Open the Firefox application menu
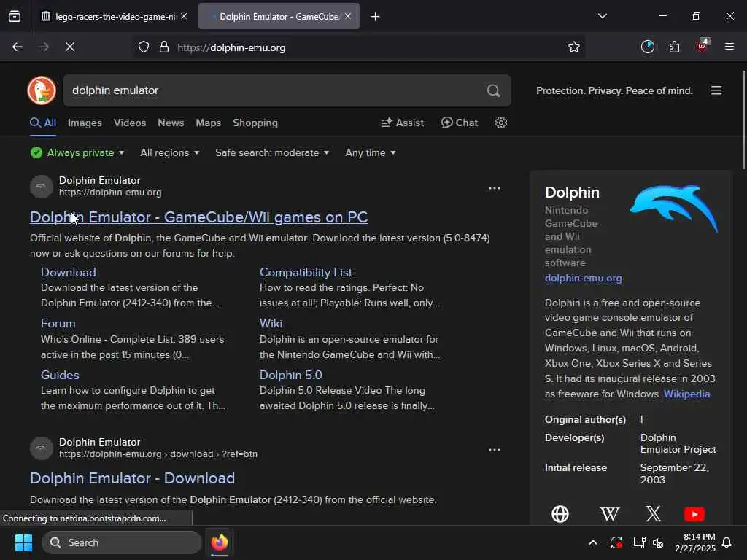Screen dimensions: 747x560 (x=729, y=47)
